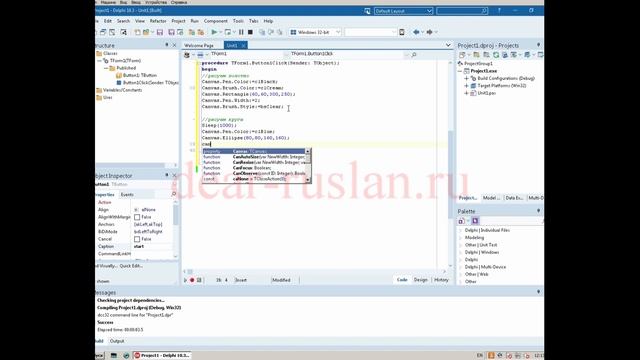Image resolution: width=640 pixels, height=360 pixels.
Task: Expand the Modeling palette category
Action: coord(461,238)
